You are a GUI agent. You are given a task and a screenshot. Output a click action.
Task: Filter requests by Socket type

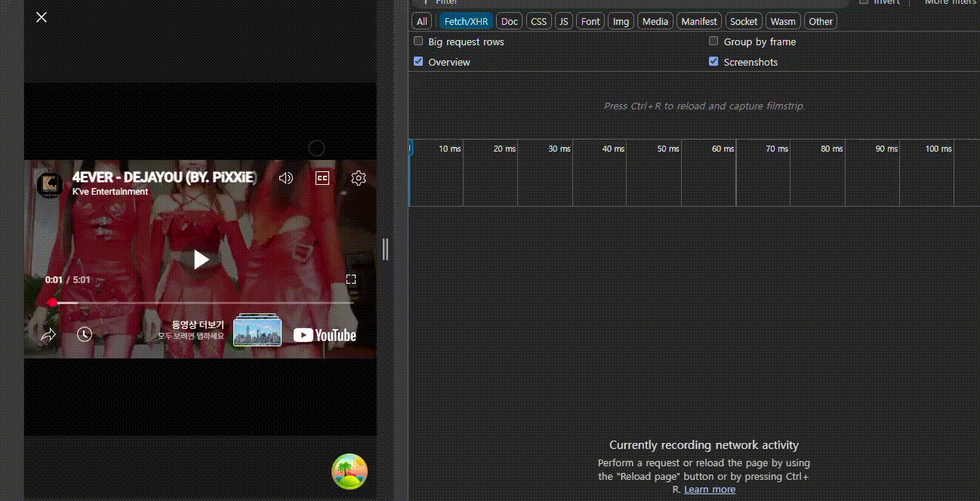[744, 21]
